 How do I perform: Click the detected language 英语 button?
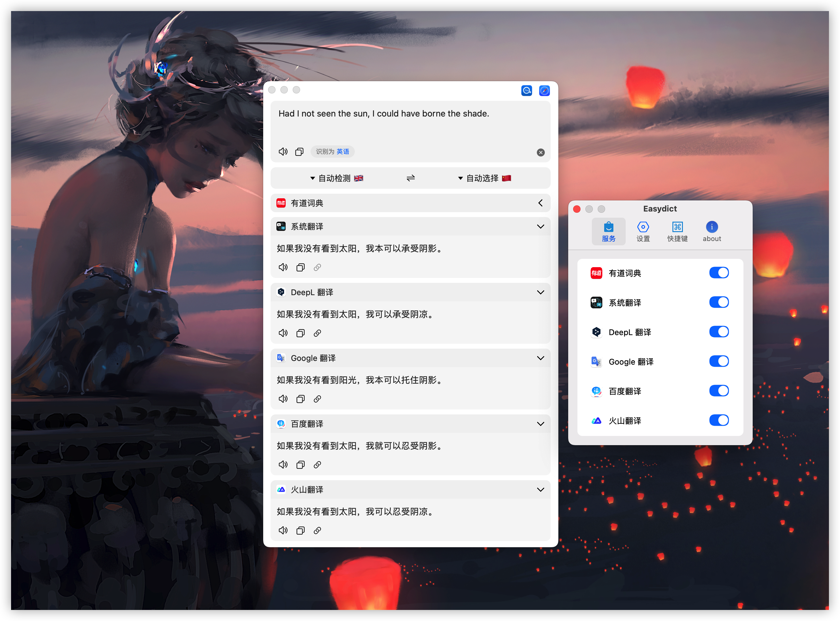click(343, 152)
